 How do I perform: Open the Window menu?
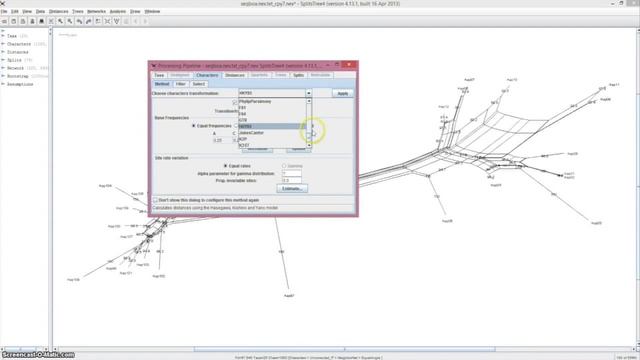click(152, 11)
